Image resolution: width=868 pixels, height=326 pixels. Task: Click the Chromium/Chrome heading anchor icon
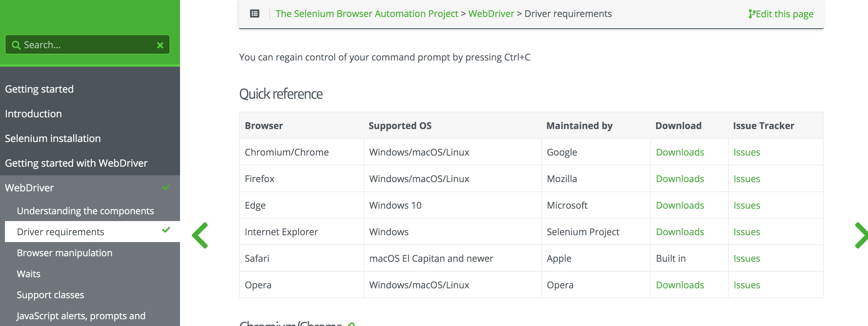coord(351,324)
